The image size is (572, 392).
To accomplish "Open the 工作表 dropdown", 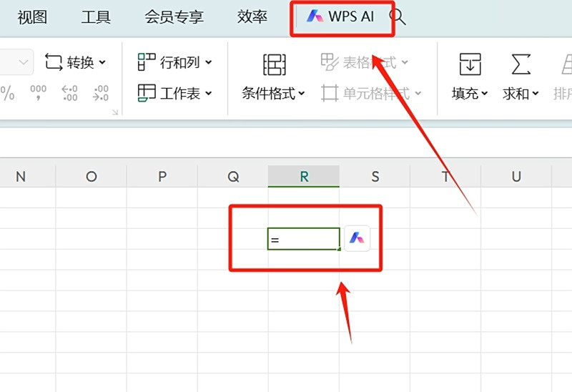I will point(174,93).
